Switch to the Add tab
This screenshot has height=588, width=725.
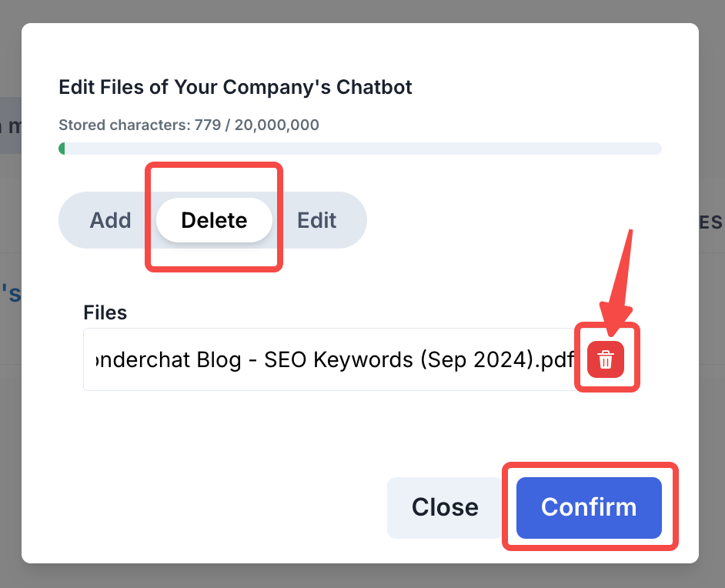click(x=110, y=220)
